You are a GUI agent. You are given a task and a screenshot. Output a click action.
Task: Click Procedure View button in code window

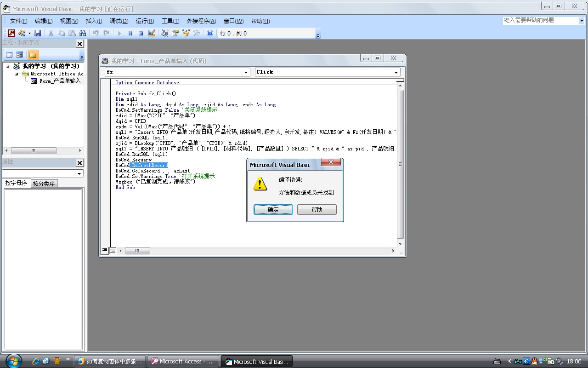point(105,251)
